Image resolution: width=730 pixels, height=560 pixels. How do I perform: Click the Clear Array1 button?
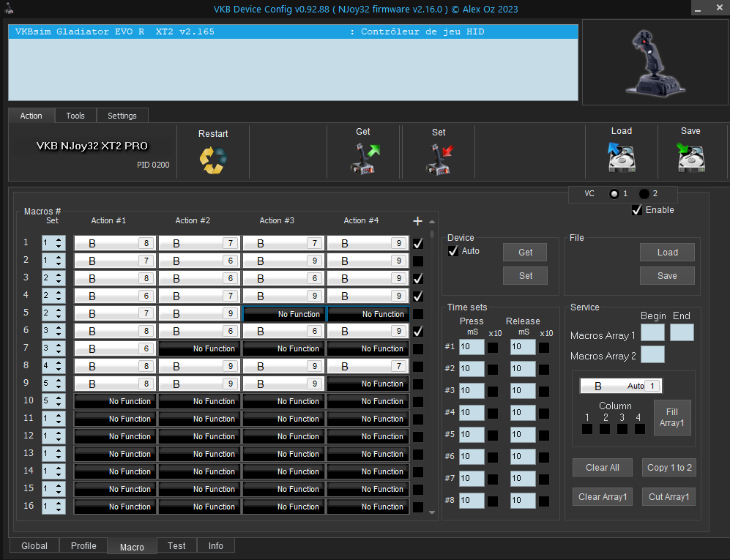(x=603, y=497)
